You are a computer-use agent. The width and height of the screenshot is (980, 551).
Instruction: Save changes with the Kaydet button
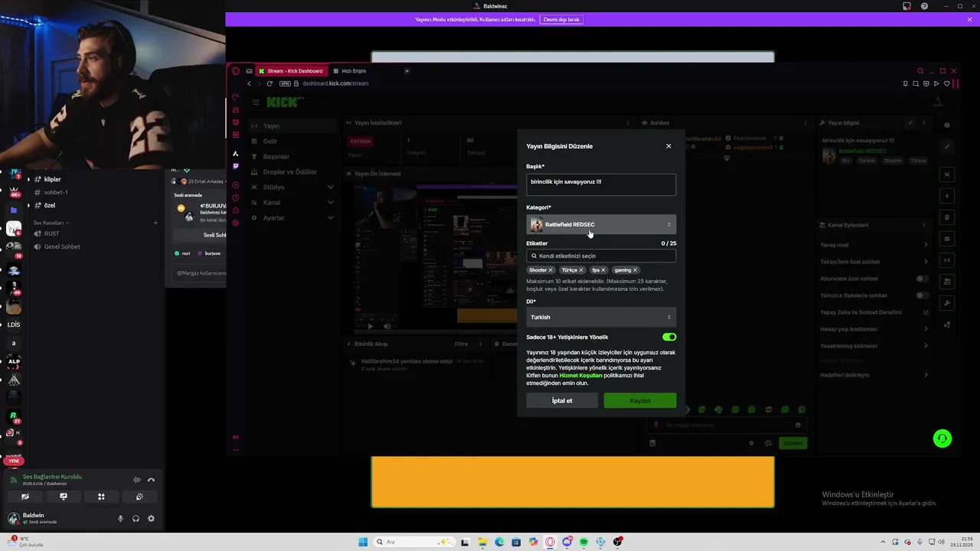(640, 400)
